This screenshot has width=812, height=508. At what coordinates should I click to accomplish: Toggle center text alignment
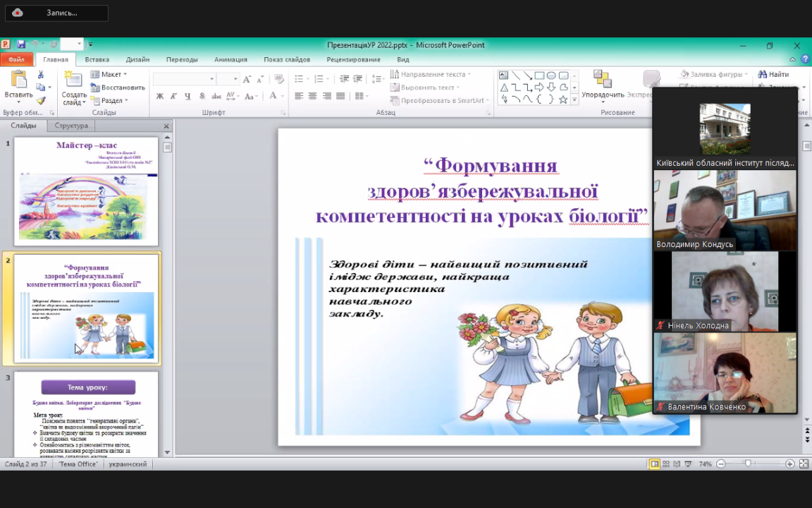coord(312,96)
